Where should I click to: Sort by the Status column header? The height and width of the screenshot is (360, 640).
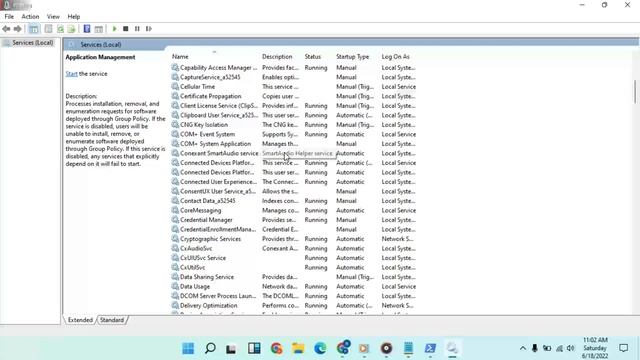(313, 57)
